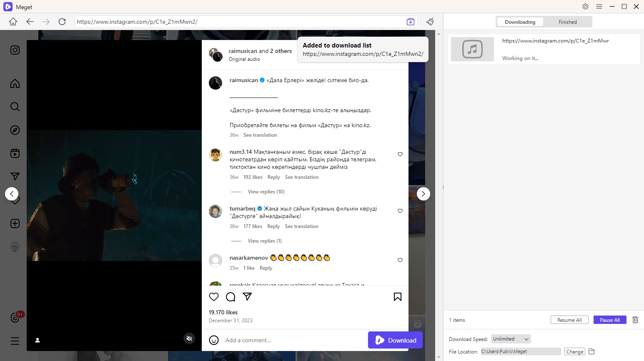Screen dimensions: 644x361
Task: Navigate back in Meget browser
Action: (30, 22)
